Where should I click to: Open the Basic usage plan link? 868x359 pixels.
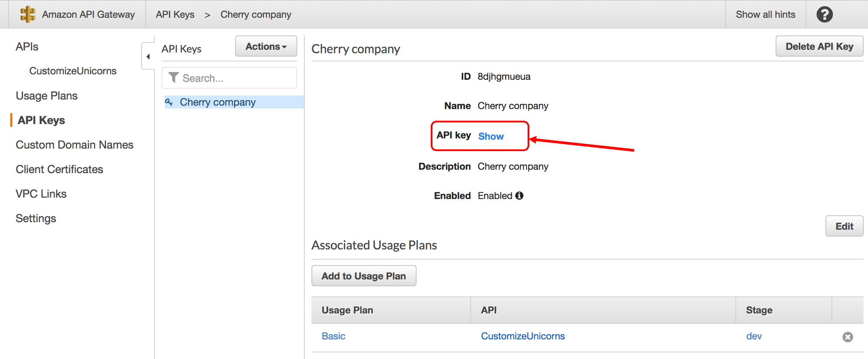[x=333, y=336]
